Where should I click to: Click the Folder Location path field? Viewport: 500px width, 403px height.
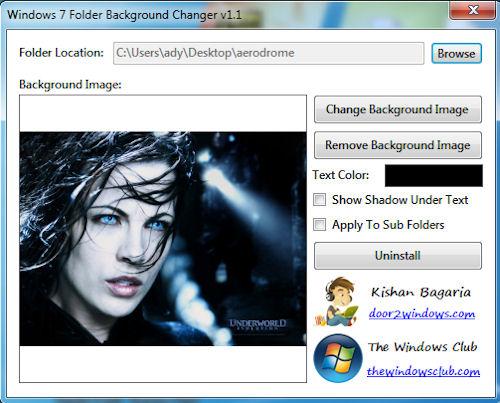(268, 53)
